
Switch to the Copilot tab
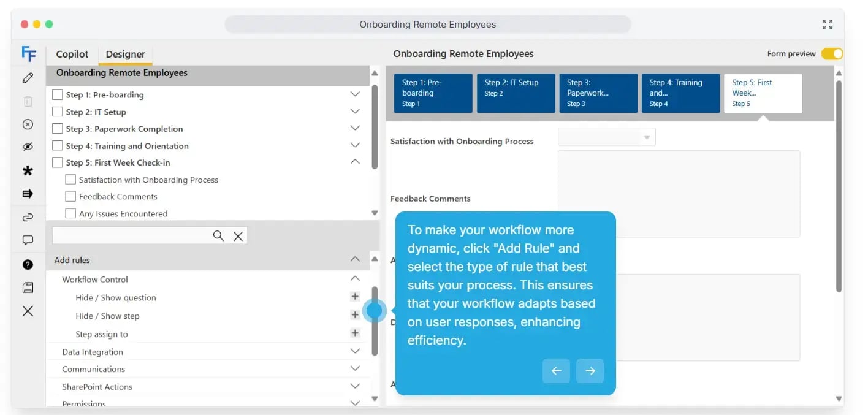[x=72, y=54]
